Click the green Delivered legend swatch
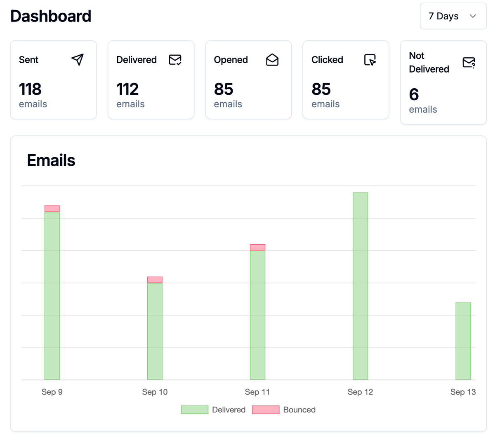 click(195, 410)
